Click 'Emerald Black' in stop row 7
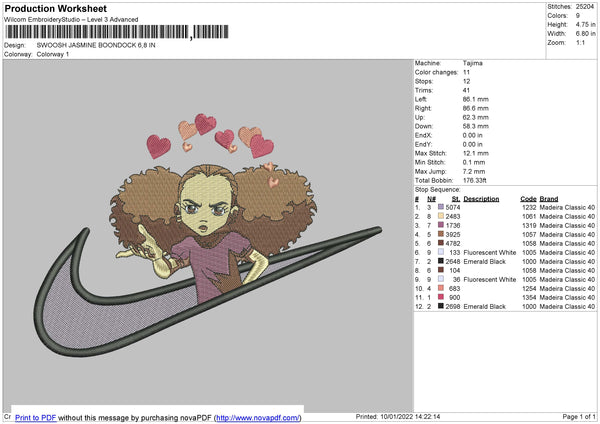This screenshot has height=424, width=600. pyautogui.click(x=484, y=262)
